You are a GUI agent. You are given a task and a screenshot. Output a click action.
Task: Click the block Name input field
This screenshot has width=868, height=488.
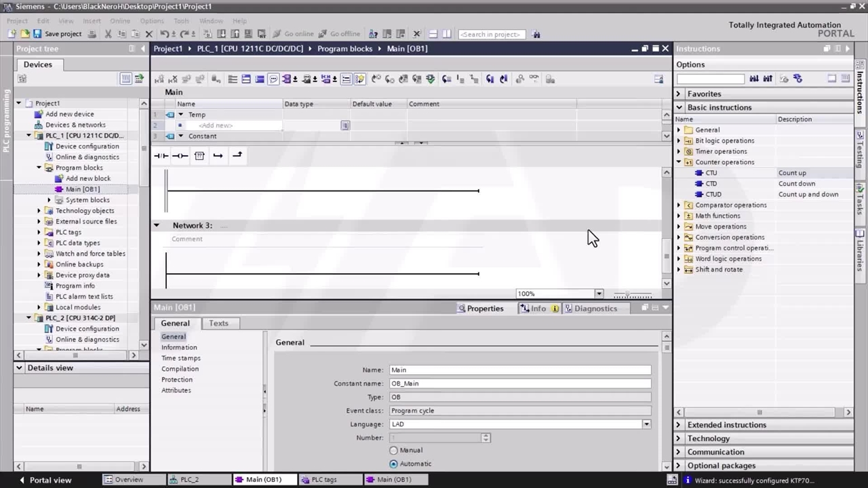coord(519,370)
